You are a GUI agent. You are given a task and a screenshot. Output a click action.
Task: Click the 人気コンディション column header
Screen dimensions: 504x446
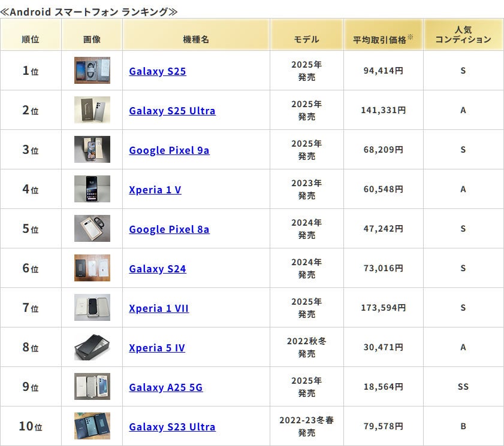[463, 35]
